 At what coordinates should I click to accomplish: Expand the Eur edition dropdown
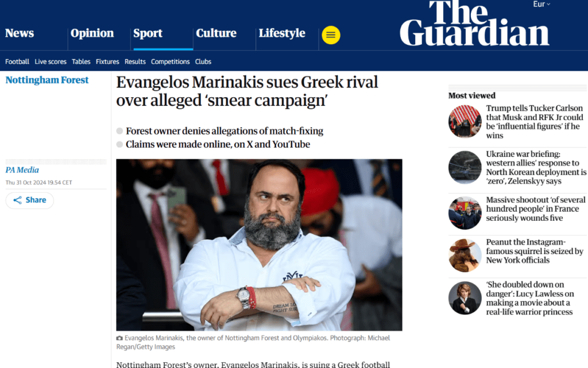(x=541, y=4)
